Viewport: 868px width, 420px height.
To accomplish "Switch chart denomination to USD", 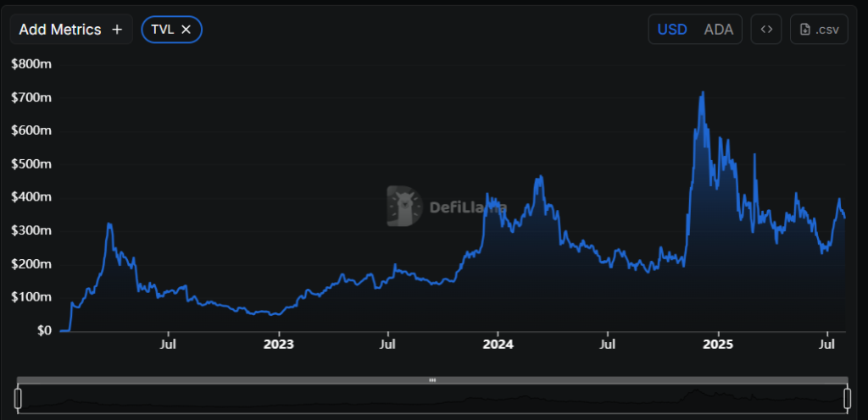I will coord(672,30).
